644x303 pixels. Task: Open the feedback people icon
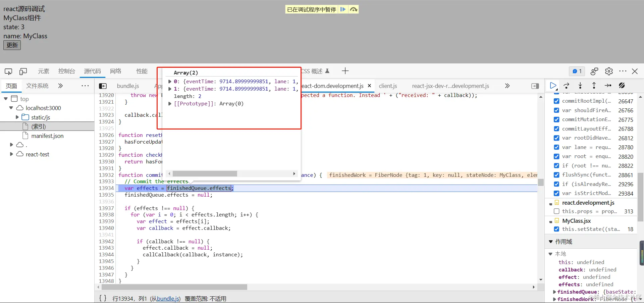[x=594, y=71]
